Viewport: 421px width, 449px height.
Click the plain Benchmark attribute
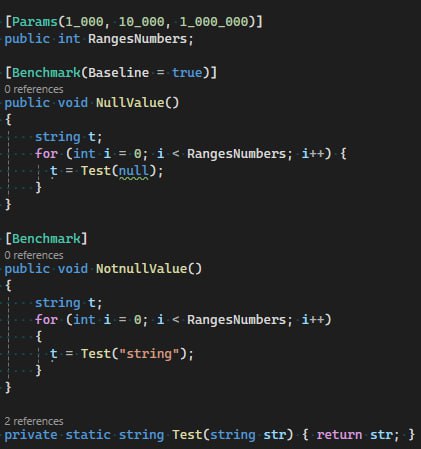pos(46,239)
